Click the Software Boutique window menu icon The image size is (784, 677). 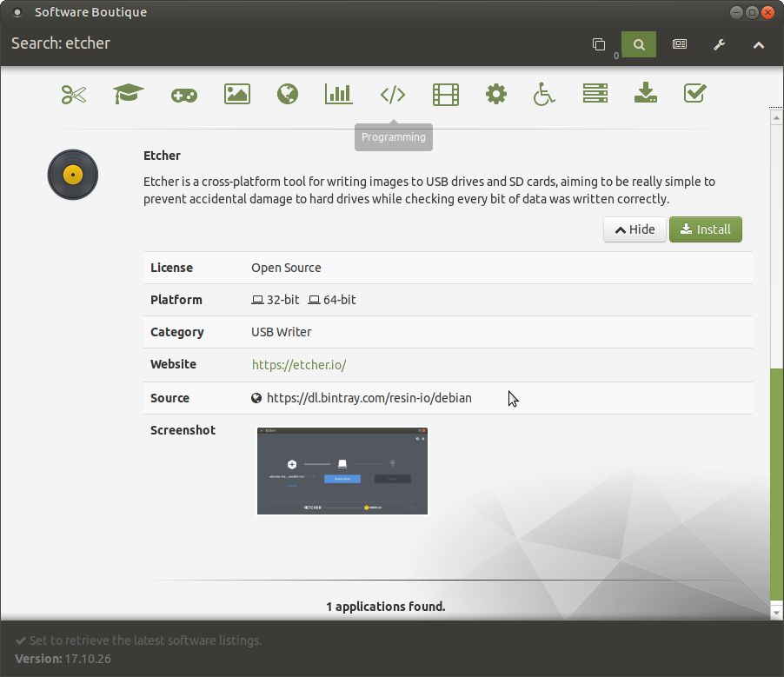click(x=17, y=12)
